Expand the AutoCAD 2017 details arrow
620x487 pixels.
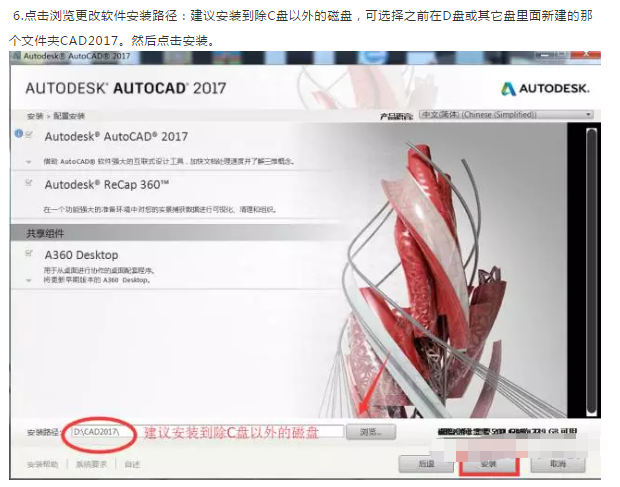28,162
